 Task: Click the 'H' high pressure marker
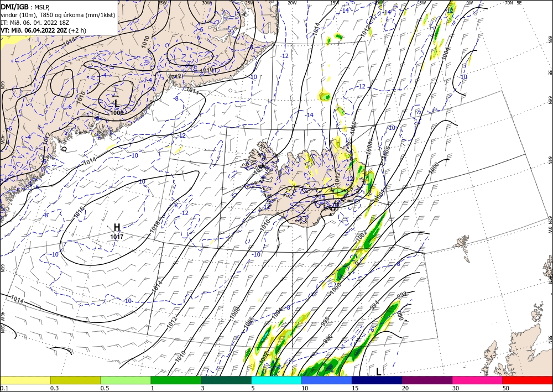[117, 227]
